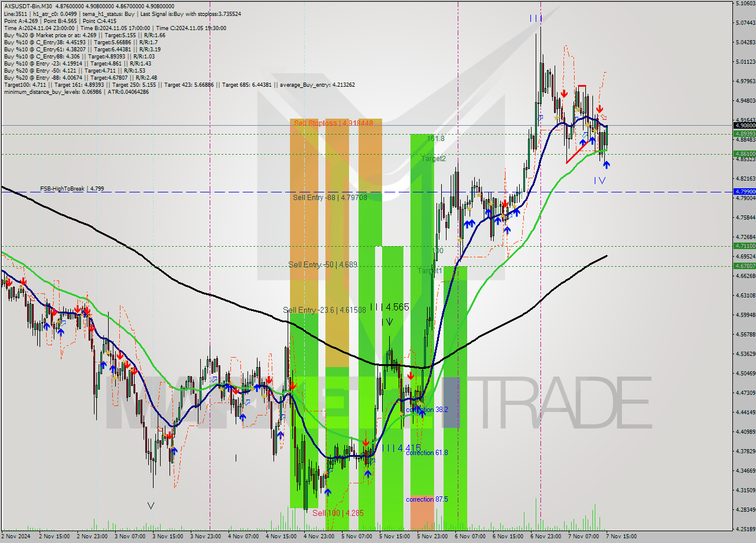This screenshot has width=756, height=543.
Task: Click the blue price tag 4.79900
Action: (x=744, y=191)
